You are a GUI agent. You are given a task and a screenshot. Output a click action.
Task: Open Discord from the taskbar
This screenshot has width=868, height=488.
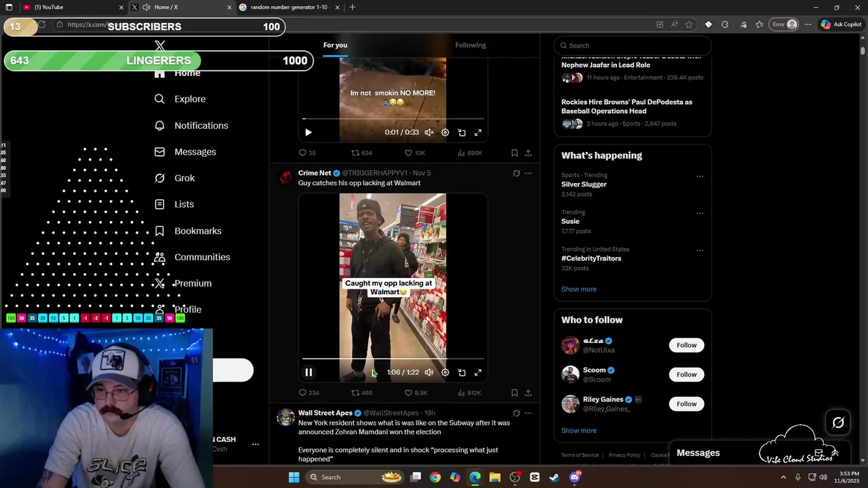574,477
